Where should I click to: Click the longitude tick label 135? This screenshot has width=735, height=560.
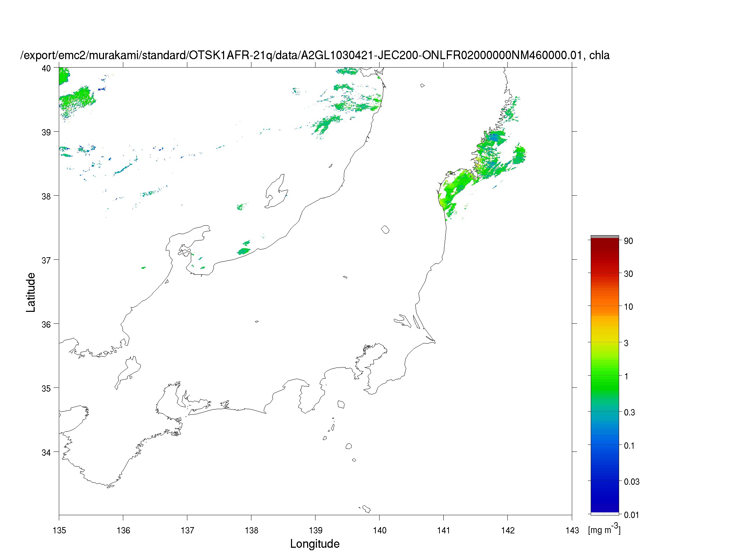[59, 530]
